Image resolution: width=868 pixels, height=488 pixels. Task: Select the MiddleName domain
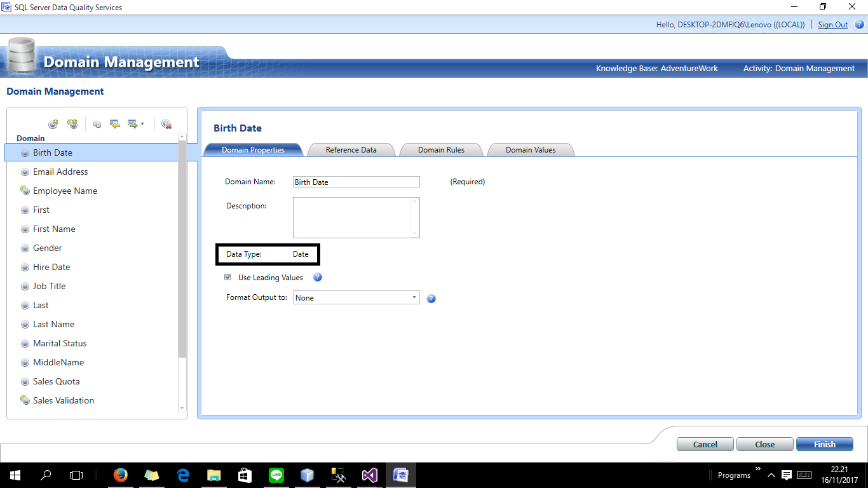(x=58, y=362)
